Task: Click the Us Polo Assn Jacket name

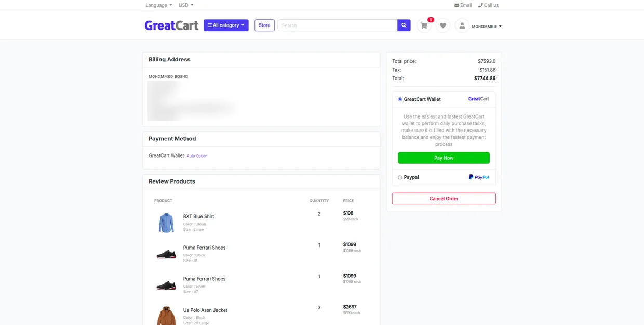Action: (x=205, y=310)
